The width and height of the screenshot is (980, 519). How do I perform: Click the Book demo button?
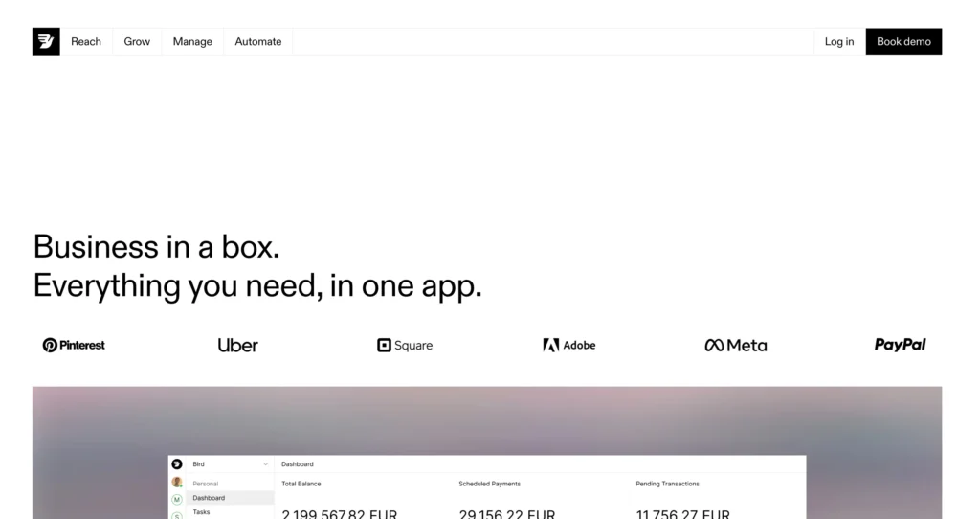point(903,41)
